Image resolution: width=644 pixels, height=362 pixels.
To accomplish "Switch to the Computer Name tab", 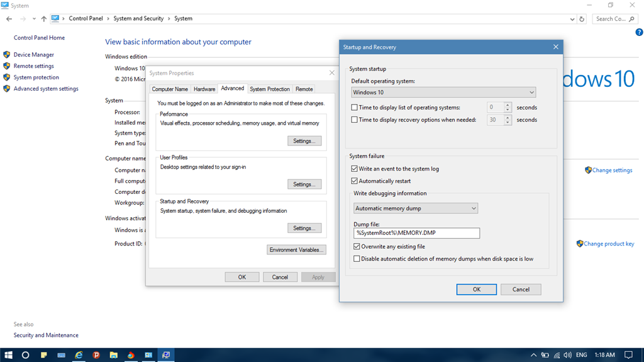I will click(170, 89).
